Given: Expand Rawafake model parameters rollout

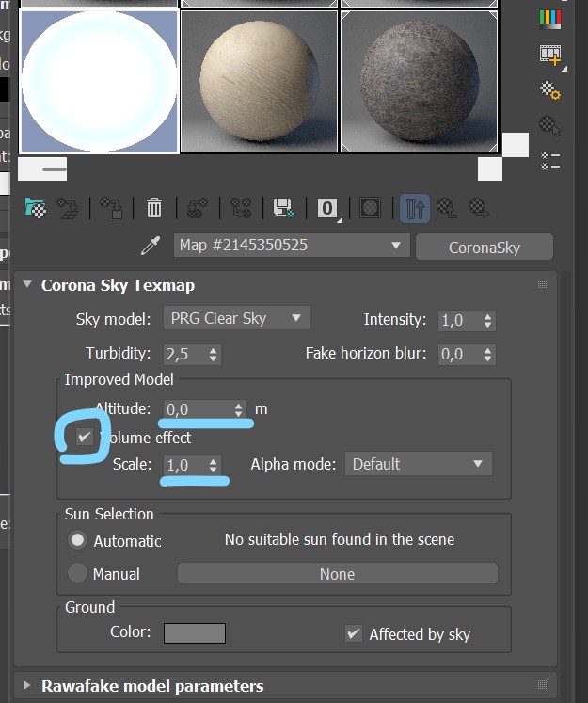Looking at the screenshot, I should point(27,684).
